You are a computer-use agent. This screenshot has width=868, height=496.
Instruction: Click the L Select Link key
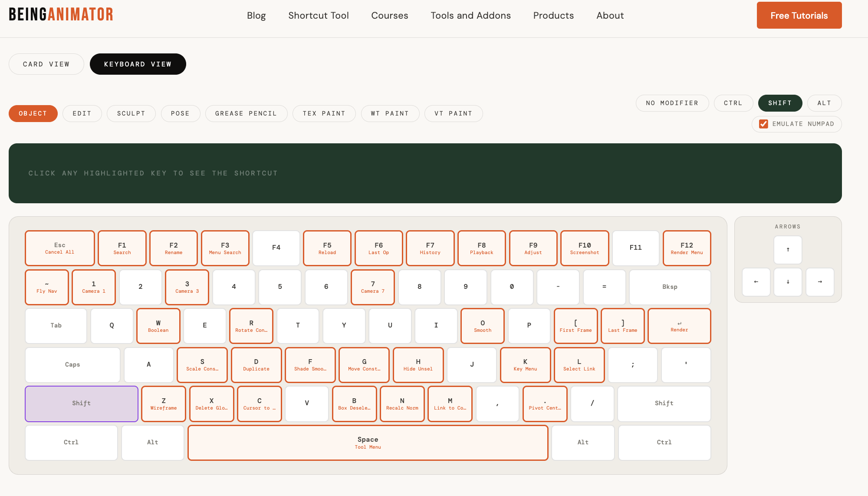(579, 365)
